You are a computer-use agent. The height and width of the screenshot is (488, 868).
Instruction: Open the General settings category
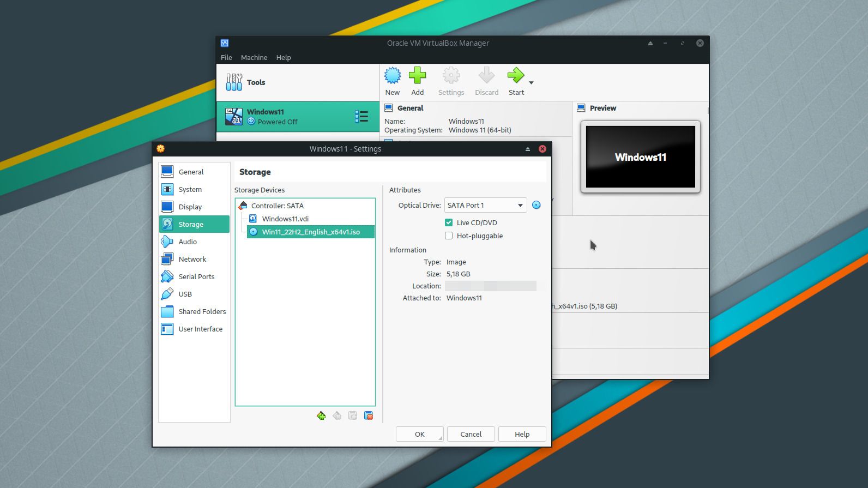[x=194, y=172]
